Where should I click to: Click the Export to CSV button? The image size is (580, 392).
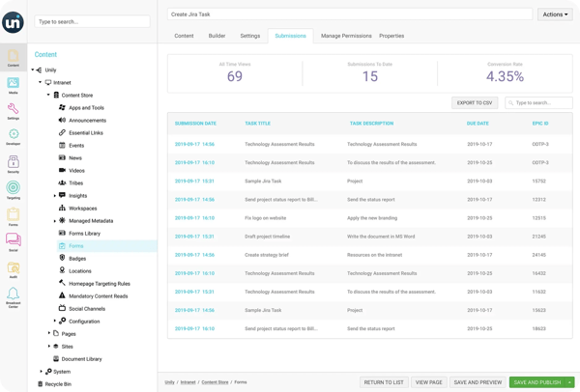tap(475, 102)
